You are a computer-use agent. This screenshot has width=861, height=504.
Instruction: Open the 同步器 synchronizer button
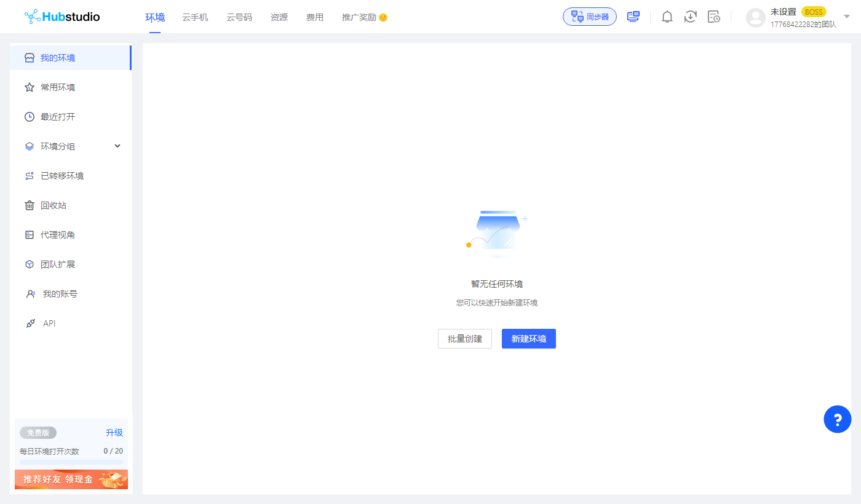point(590,17)
